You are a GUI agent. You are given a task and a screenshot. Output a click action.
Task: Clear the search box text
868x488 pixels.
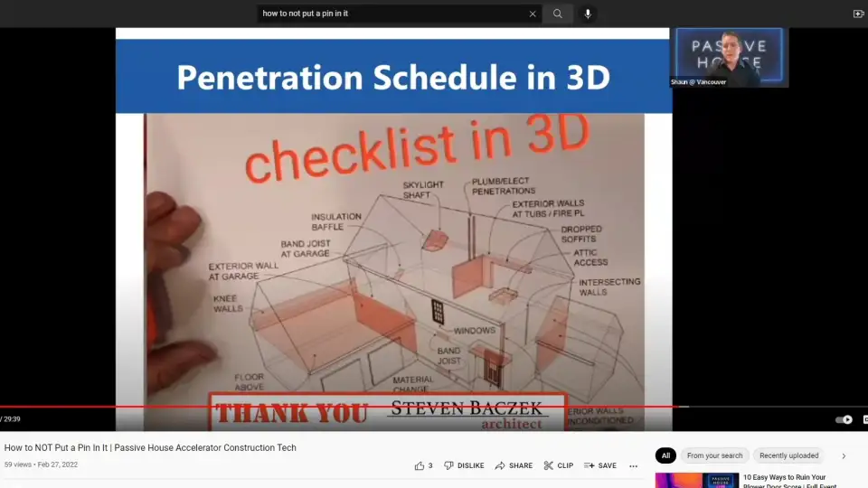coord(533,14)
